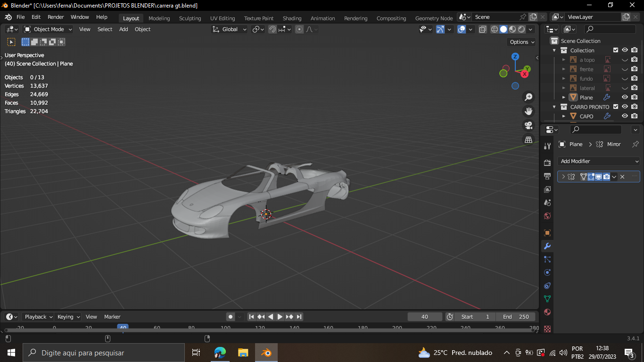Expand the Plane object in outliner
Viewport: 644px width, 362px height.
(564, 98)
